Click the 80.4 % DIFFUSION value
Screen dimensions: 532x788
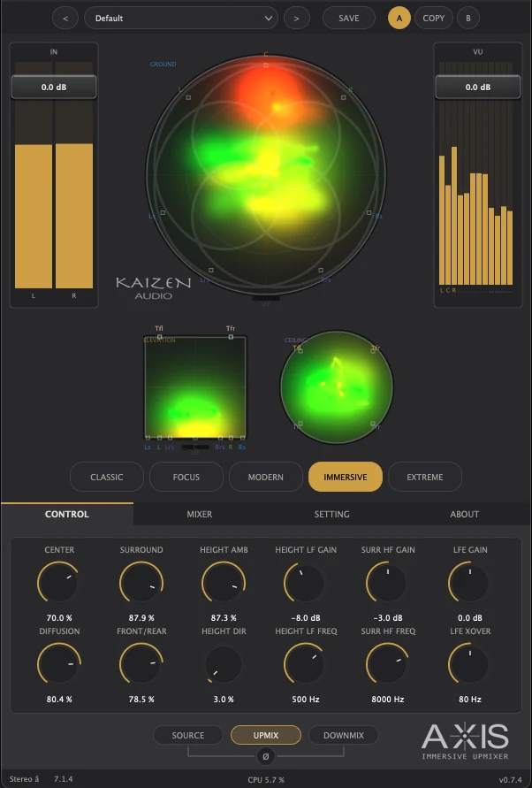click(59, 699)
